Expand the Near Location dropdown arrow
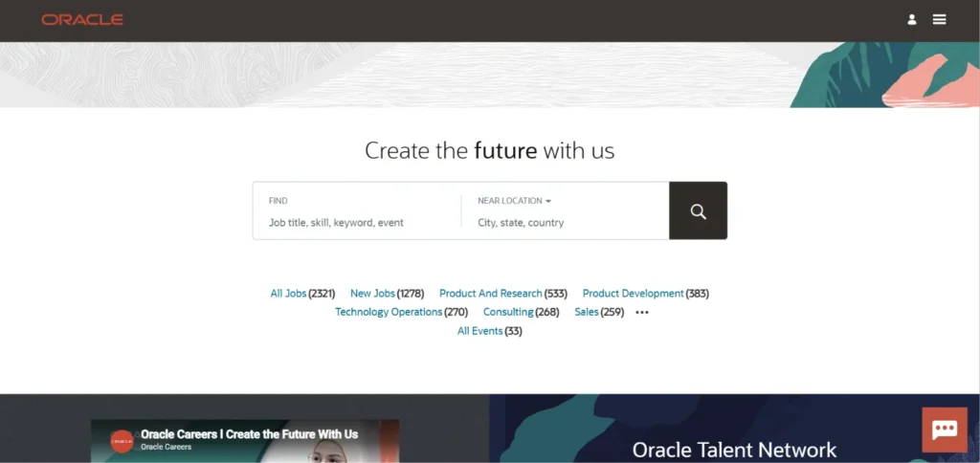This screenshot has height=463, width=980. coord(548,201)
